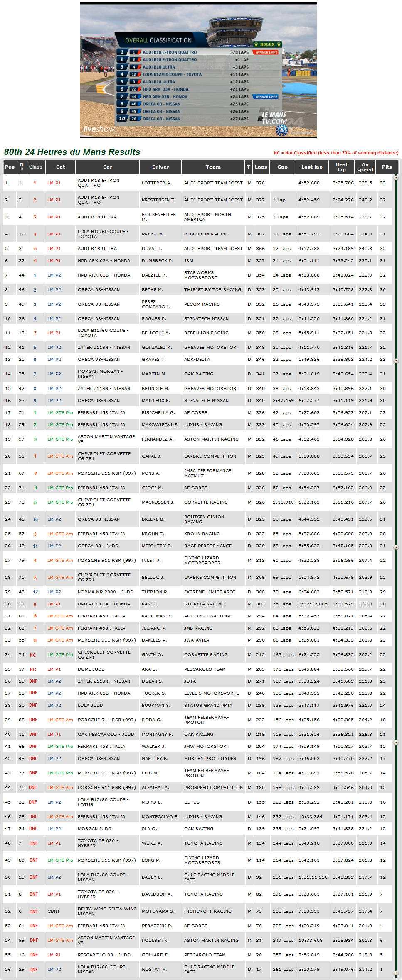Select driver MAGNUSSEN J.
Screen dimensions: 402x980
[x=159, y=502]
